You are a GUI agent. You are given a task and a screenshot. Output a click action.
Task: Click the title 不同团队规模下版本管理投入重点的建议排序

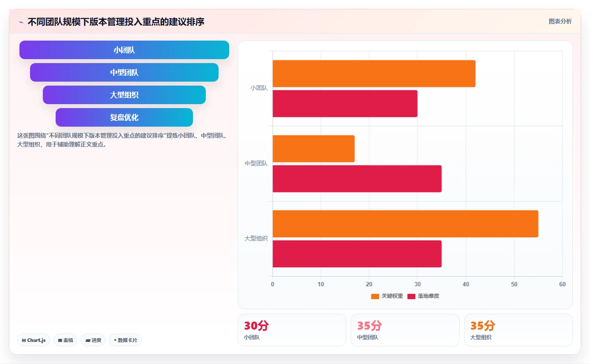coord(116,22)
